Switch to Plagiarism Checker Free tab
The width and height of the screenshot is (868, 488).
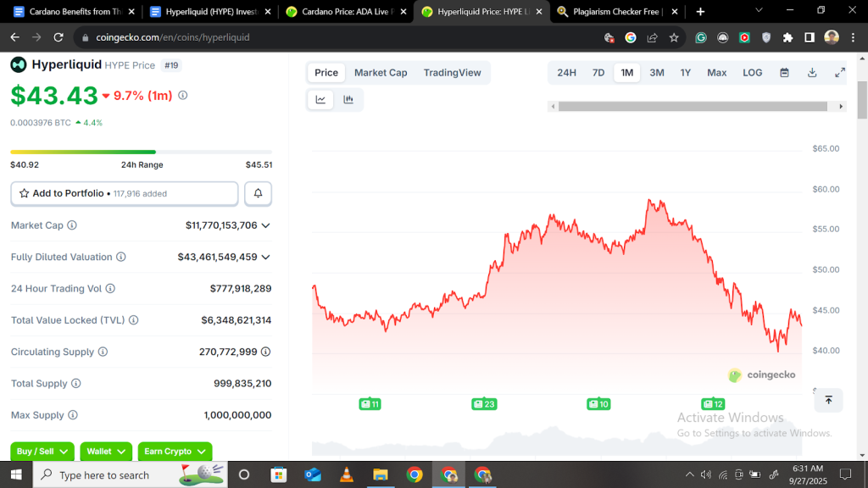(617, 12)
